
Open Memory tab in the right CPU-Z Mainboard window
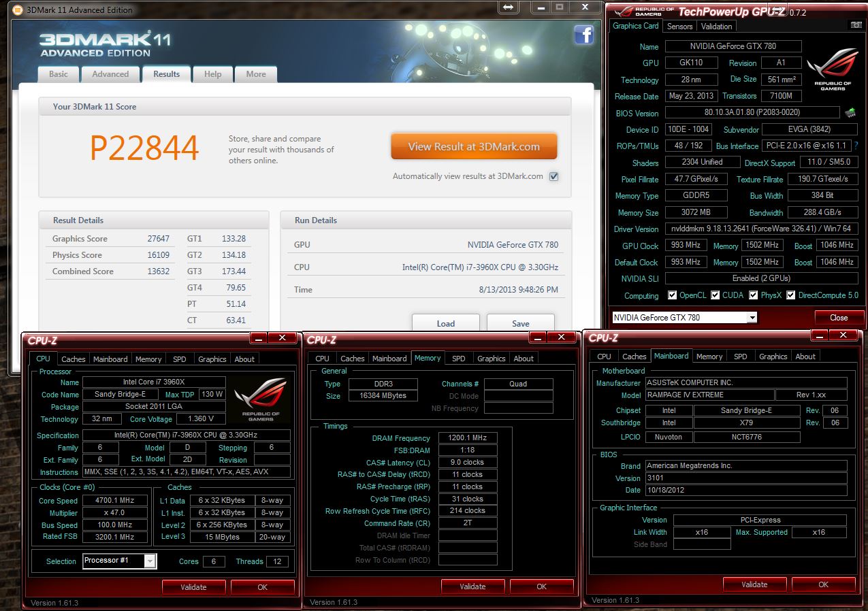709,357
